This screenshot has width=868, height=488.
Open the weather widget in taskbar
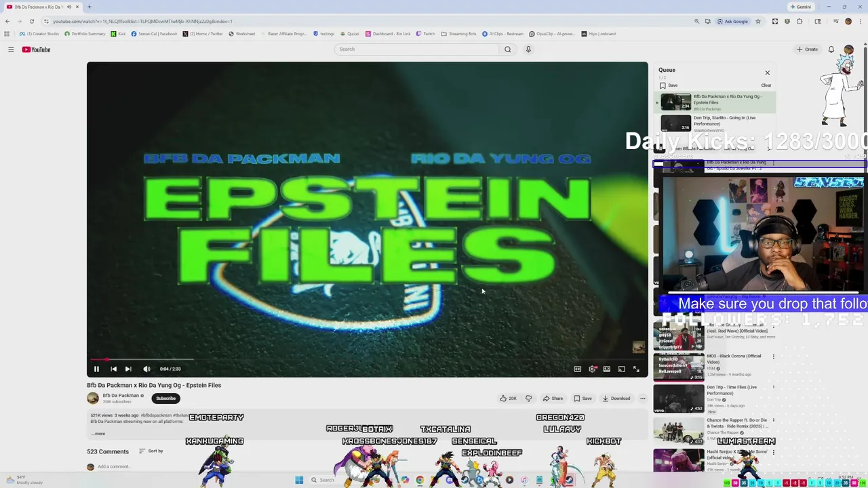click(24, 480)
